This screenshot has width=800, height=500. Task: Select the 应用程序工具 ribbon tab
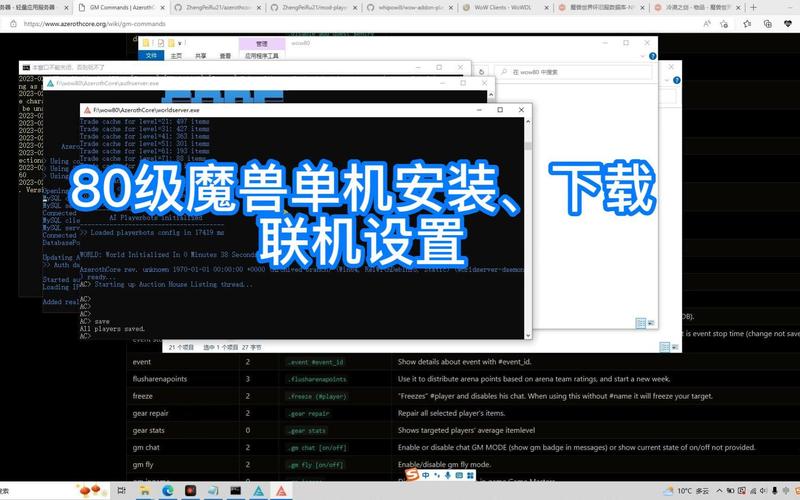(261, 56)
